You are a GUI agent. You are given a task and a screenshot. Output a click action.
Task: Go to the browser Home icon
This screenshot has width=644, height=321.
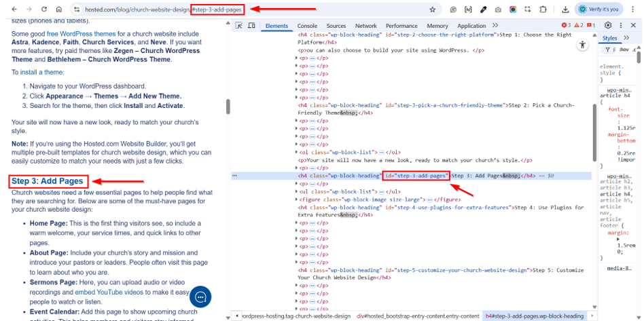(58, 9)
